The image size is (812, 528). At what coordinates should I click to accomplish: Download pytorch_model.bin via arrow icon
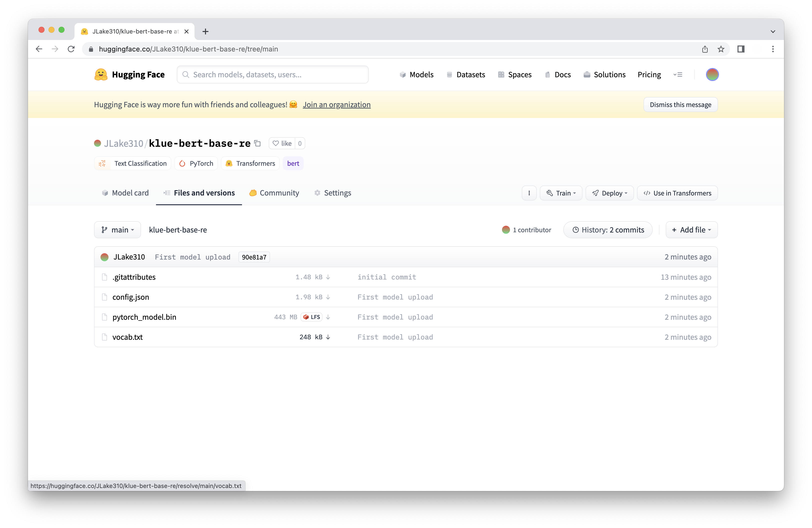(328, 317)
